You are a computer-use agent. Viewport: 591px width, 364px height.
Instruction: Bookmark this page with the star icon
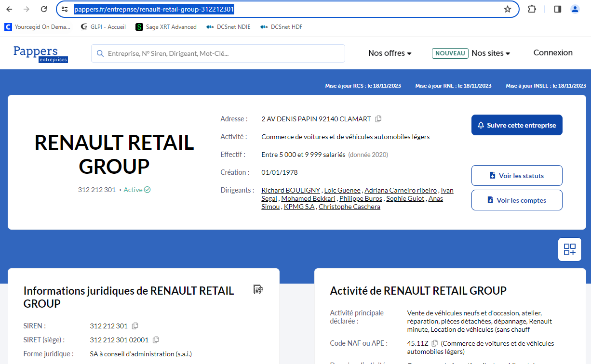508,9
